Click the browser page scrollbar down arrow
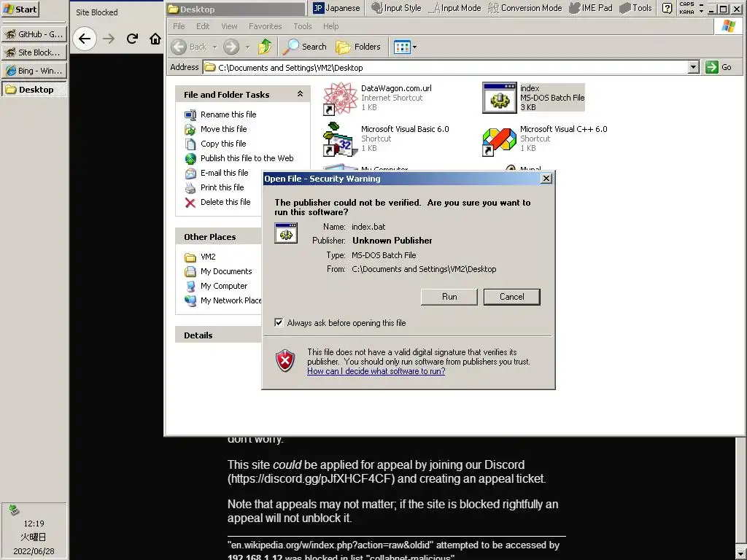Screen dimensions: 747x560 (x=741, y=554)
